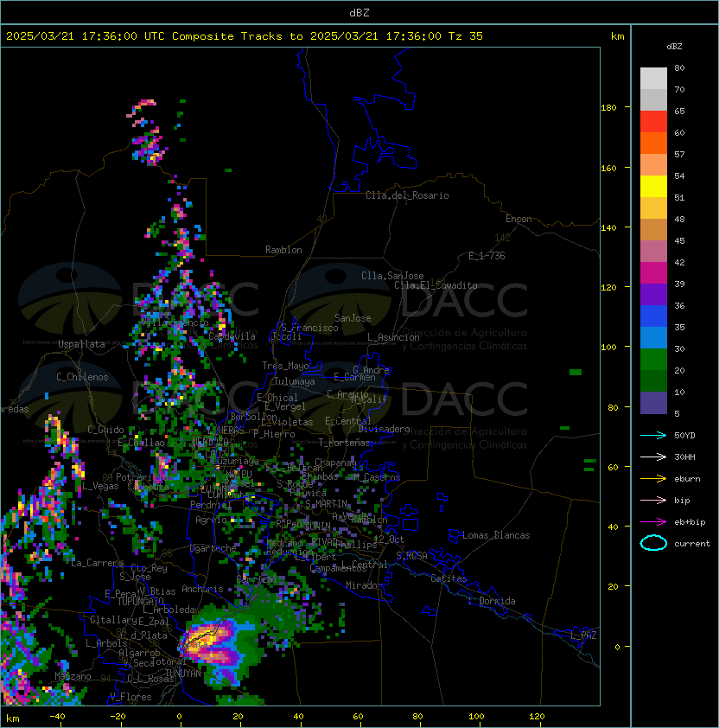719x728 pixels.
Task: Click the Mirador place label
Action: coord(365,586)
